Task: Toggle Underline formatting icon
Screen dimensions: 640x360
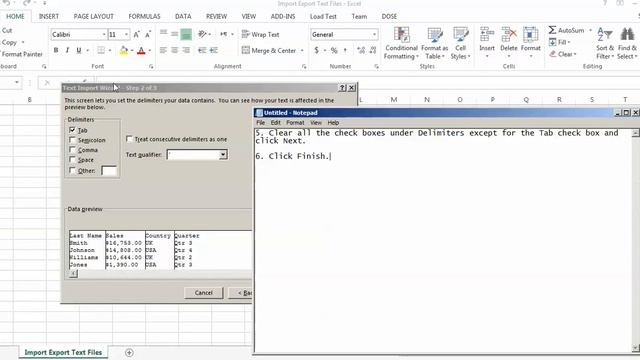Action: tap(79, 50)
